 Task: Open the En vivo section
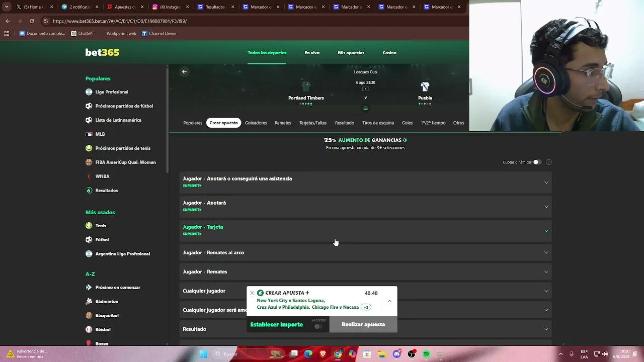coord(312,53)
